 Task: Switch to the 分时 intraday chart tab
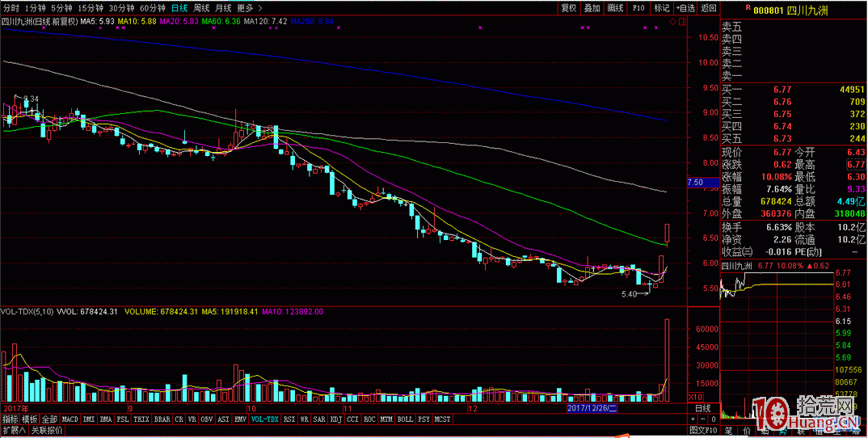[x=11, y=8]
